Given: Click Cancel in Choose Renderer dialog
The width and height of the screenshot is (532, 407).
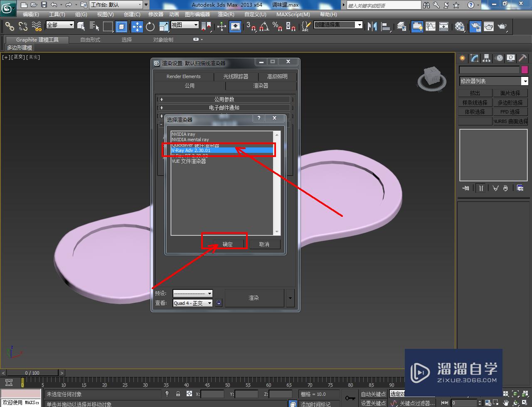Looking at the screenshot, I should click(264, 244).
